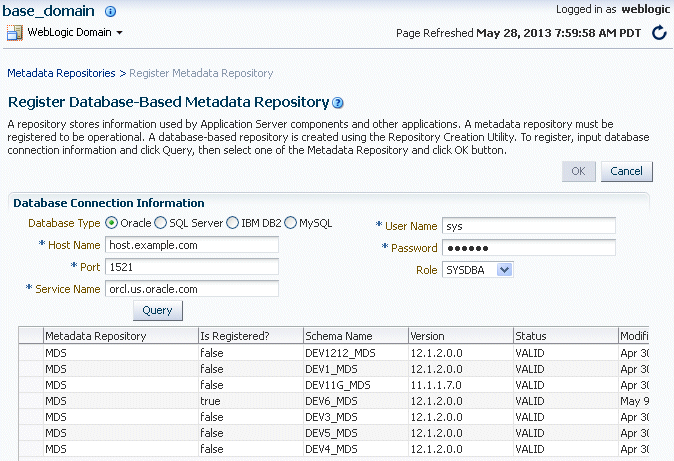The width and height of the screenshot is (674, 461).
Task: Open the WebLogic Domain menu
Action: click(x=75, y=32)
